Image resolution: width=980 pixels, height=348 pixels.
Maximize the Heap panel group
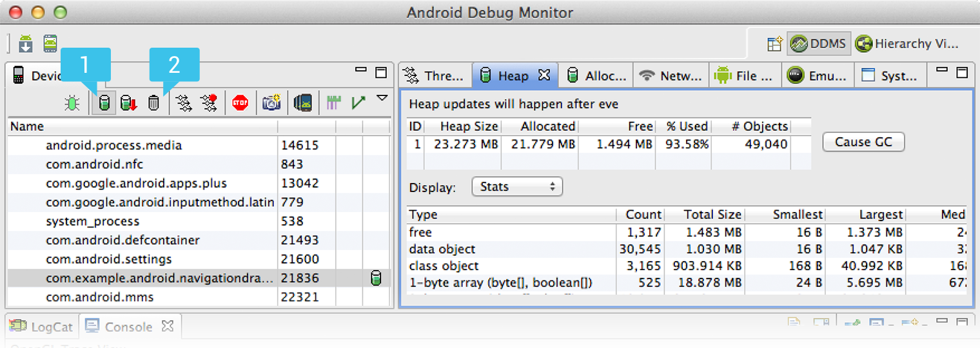coord(962,72)
